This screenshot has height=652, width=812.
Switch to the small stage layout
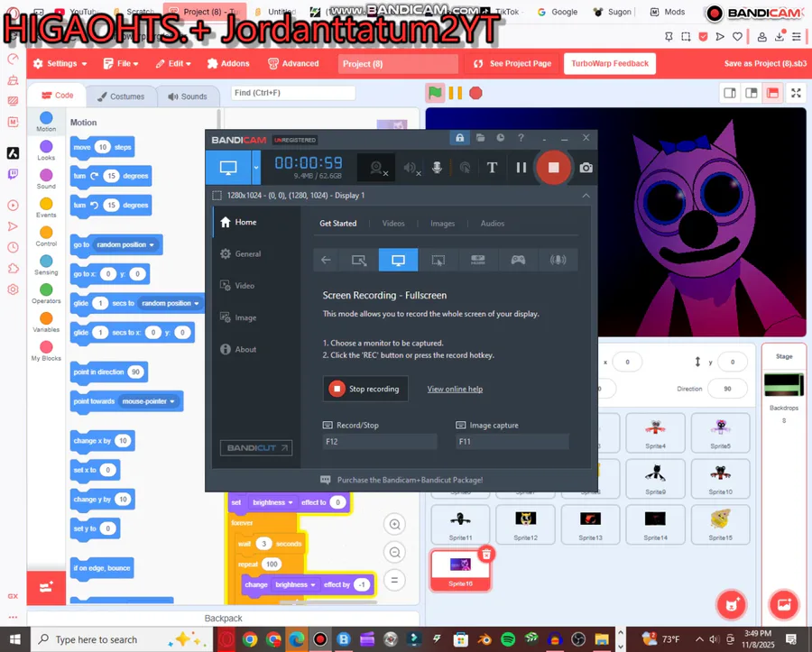730,93
